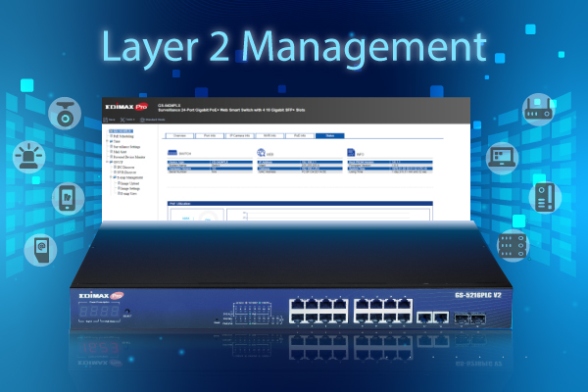Open Image Settings under E-map Management

point(129,189)
